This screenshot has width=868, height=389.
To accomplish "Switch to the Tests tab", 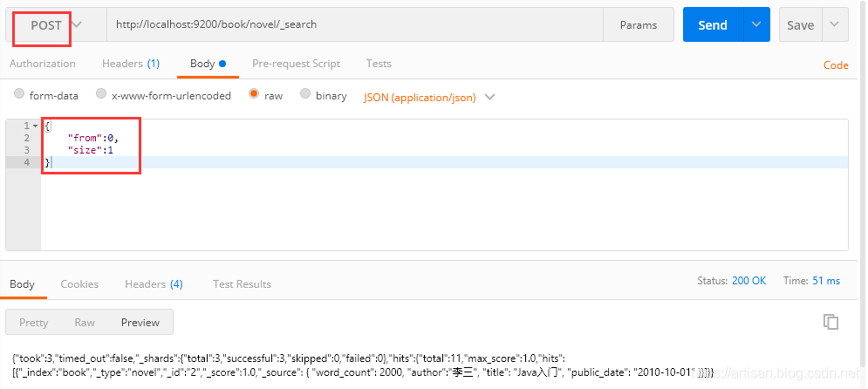I will click(x=379, y=64).
